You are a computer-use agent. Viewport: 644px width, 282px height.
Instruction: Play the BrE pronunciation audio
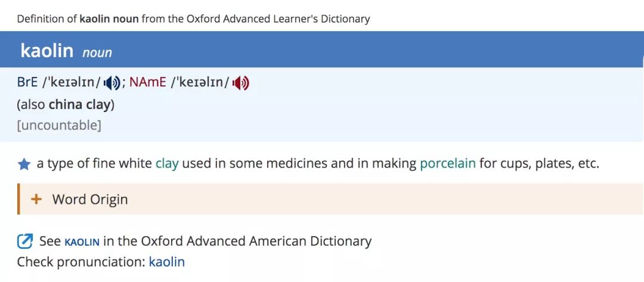tap(112, 83)
